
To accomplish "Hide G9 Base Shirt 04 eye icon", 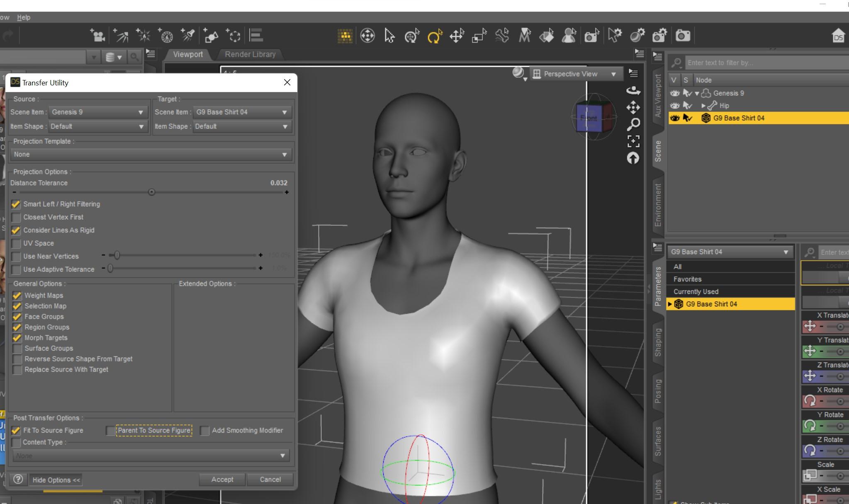I will coord(674,118).
